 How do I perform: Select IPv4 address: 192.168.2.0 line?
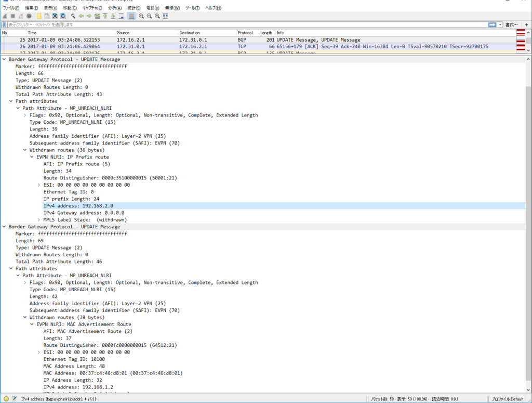(x=284, y=206)
